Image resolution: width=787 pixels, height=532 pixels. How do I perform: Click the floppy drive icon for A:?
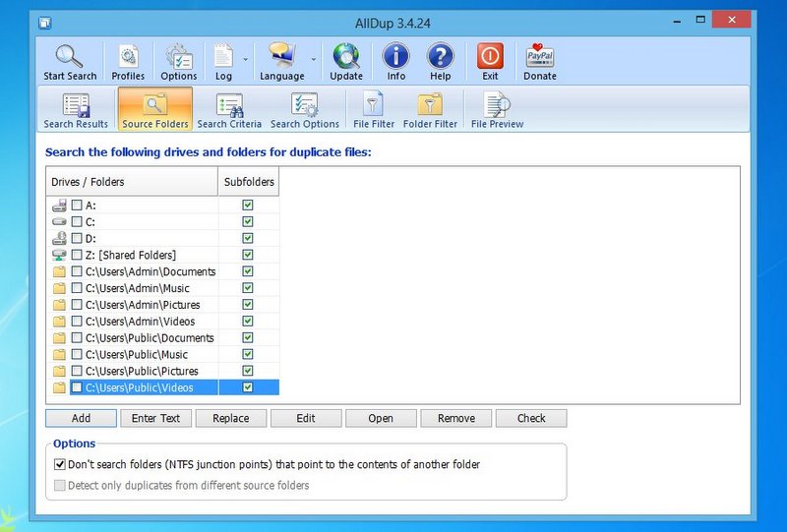tap(59, 206)
